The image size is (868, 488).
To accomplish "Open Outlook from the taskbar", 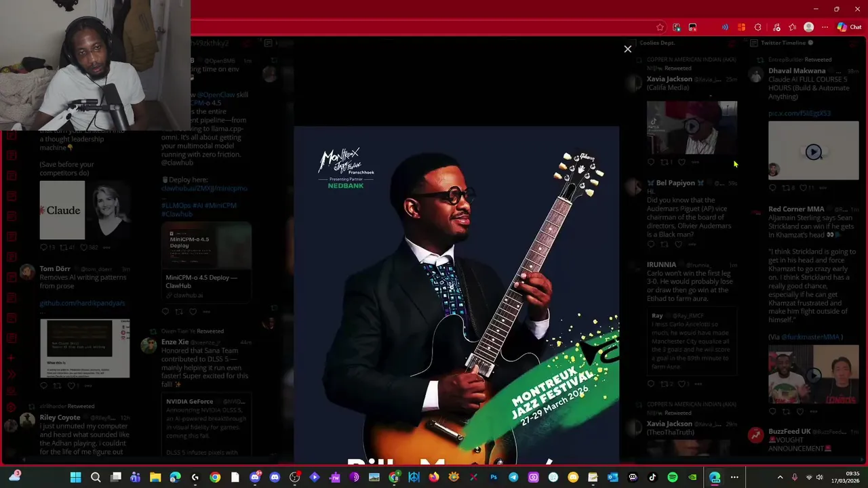I will click(612, 477).
